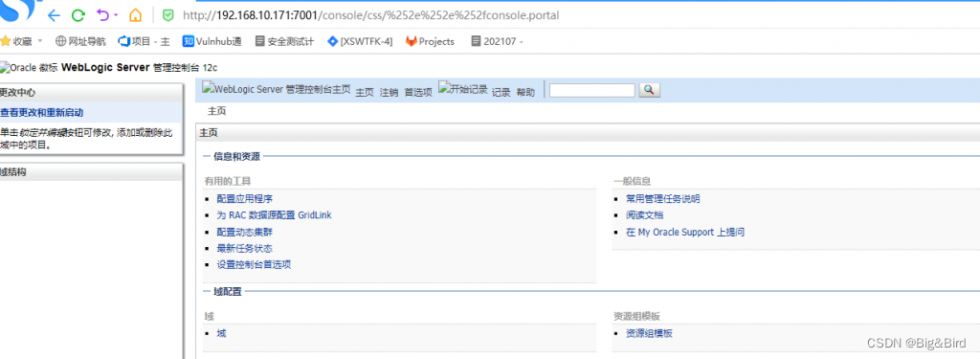Open the 域 link under 域配置

pyautogui.click(x=221, y=333)
